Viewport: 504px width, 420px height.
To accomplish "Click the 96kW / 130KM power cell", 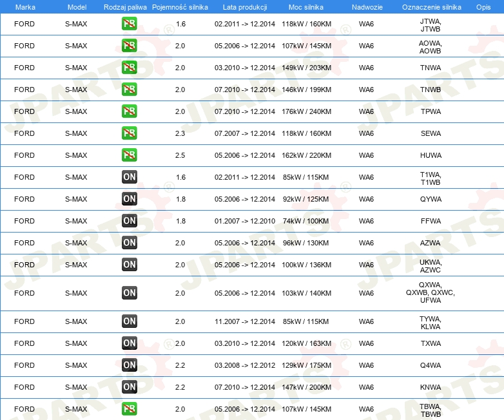I will (x=305, y=243).
